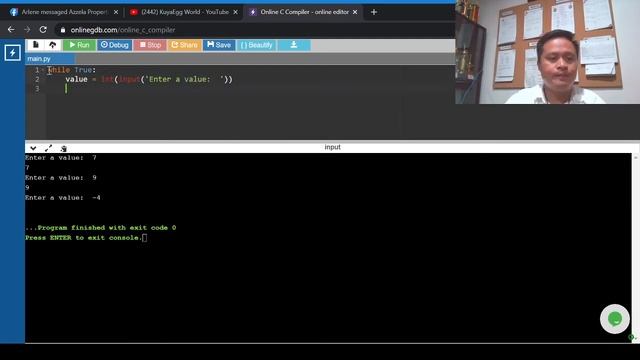
Task: Run the program with the Run button
Action: click(x=80, y=45)
